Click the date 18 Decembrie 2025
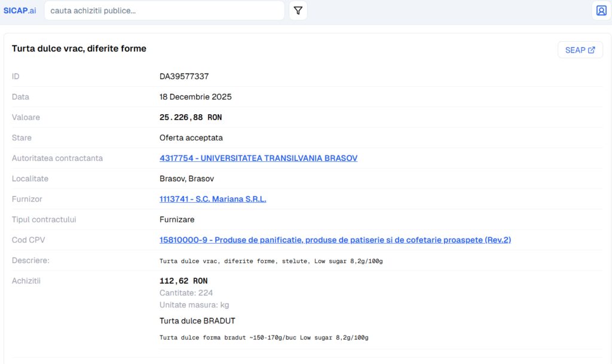The image size is (612, 364). tap(195, 97)
